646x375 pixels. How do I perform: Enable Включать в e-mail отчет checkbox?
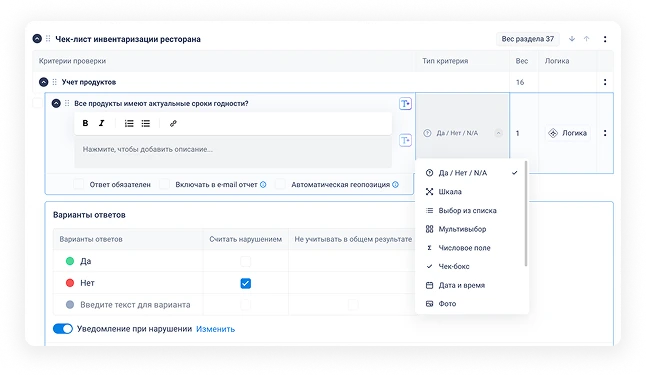[164, 184]
